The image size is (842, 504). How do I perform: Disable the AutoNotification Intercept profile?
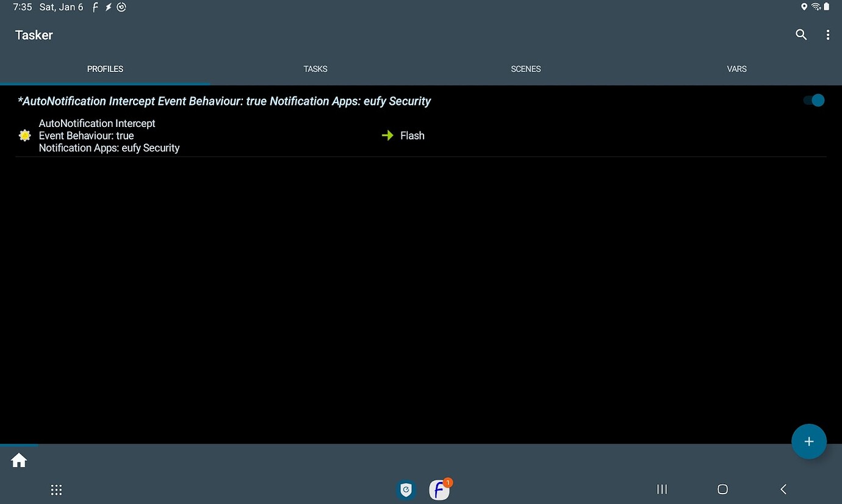coord(813,100)
